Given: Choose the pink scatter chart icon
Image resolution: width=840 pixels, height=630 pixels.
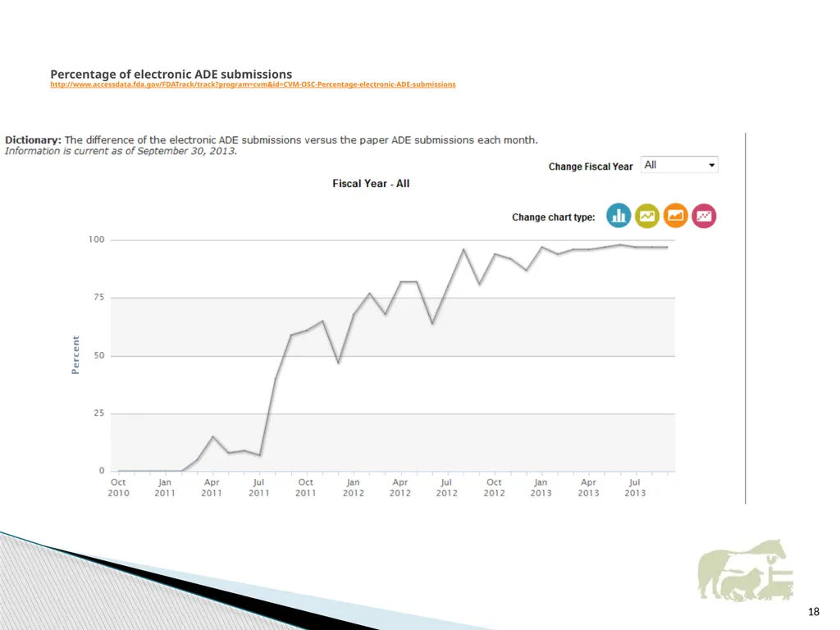Looking at the screenshot, I should click(704, 216).
